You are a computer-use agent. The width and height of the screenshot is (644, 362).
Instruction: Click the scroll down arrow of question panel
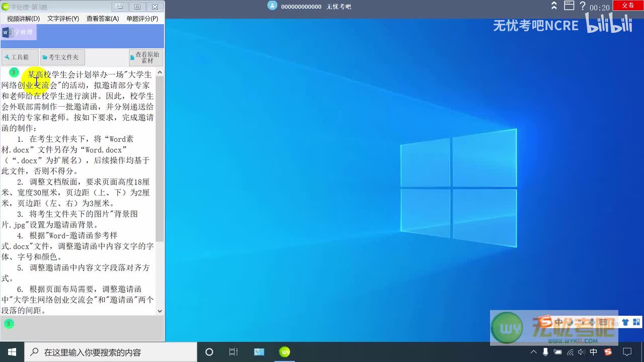click(160, 311)
